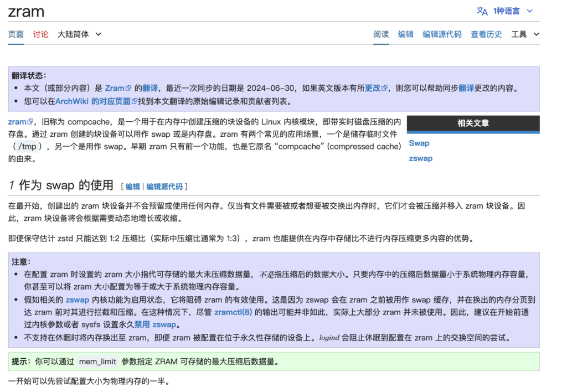Open the 编辑源代码 tab in the header
This screenshot has height=392, width=567.
pos(442,34)
